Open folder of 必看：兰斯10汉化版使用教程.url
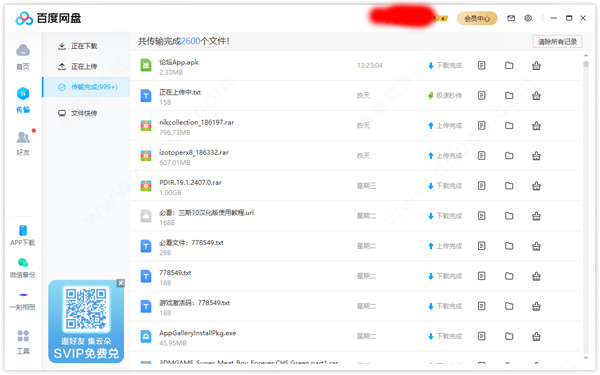This screenshot has height=375, width=600. [509, 216]
